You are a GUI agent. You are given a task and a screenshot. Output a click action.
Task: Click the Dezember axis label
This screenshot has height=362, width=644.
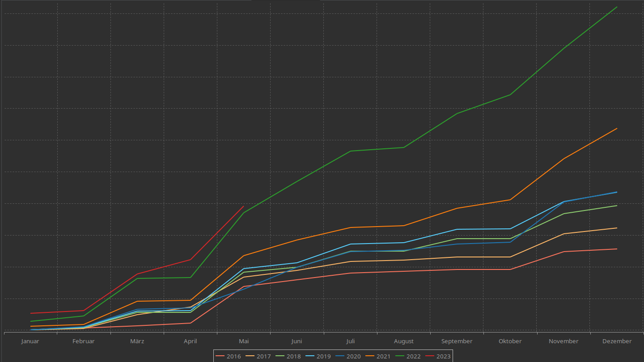(617, 341)
